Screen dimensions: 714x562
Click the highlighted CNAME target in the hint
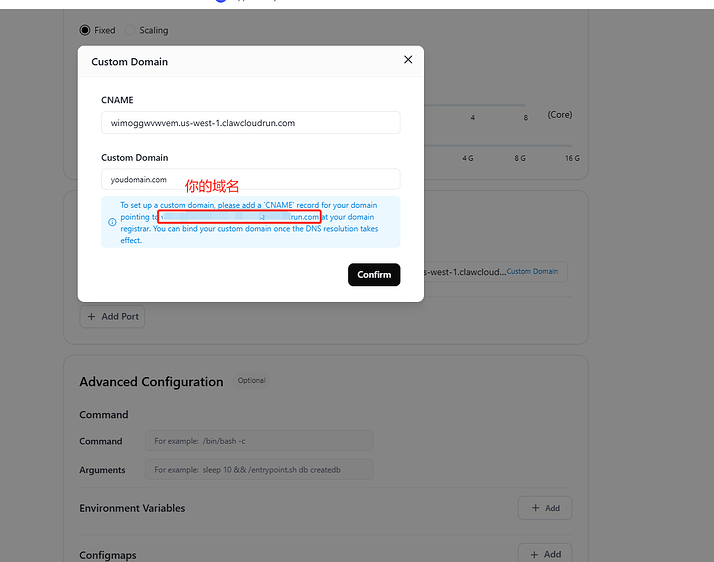[240, 216]
